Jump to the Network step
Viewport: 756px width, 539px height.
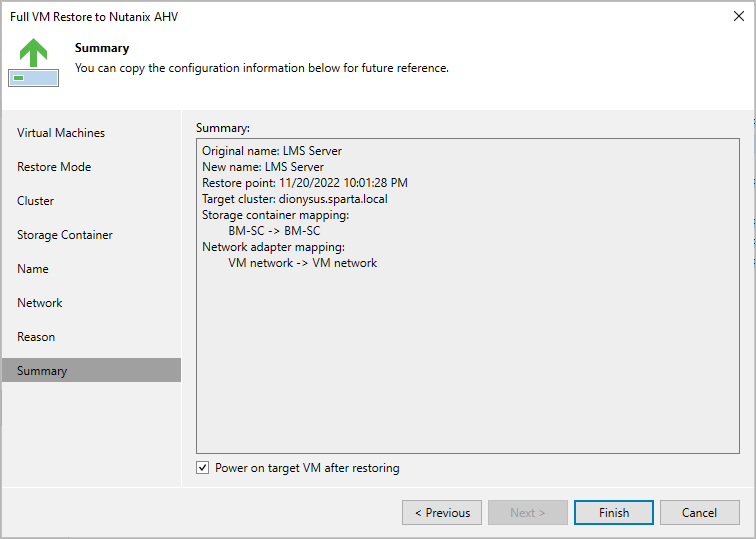pos(40,303)
